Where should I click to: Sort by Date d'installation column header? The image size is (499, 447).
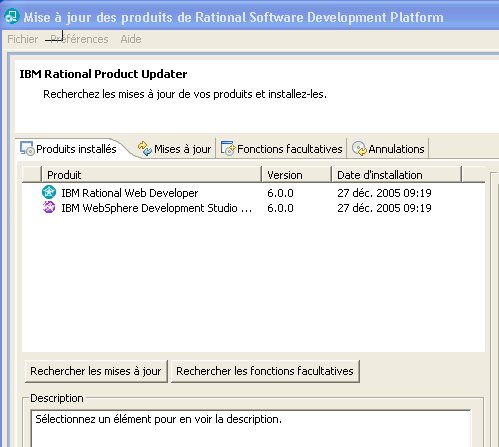click(397, 174)
